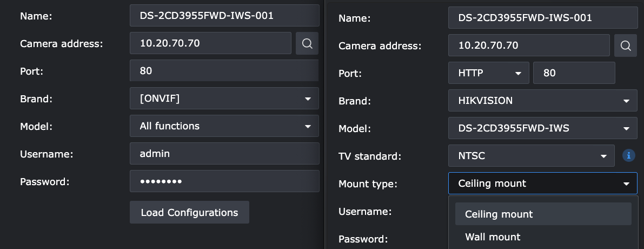Click search icon beside right panel camera address
This screenshot has height=249, width=644.
[x=626, y=45]
